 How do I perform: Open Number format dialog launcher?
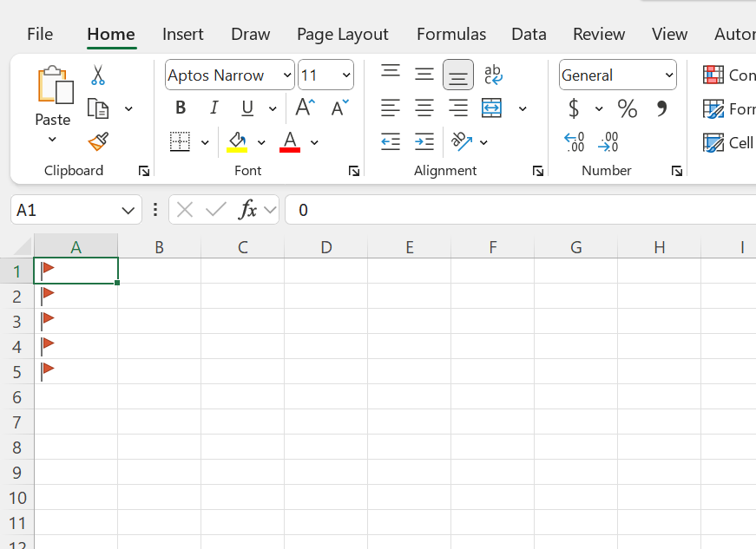[677, 171]
